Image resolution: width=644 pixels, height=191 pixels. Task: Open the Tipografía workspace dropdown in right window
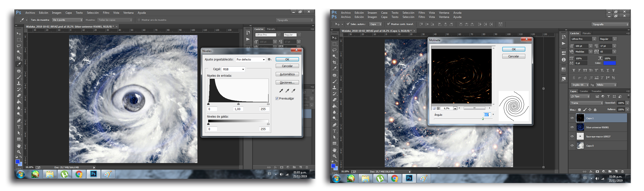(610, 24)
